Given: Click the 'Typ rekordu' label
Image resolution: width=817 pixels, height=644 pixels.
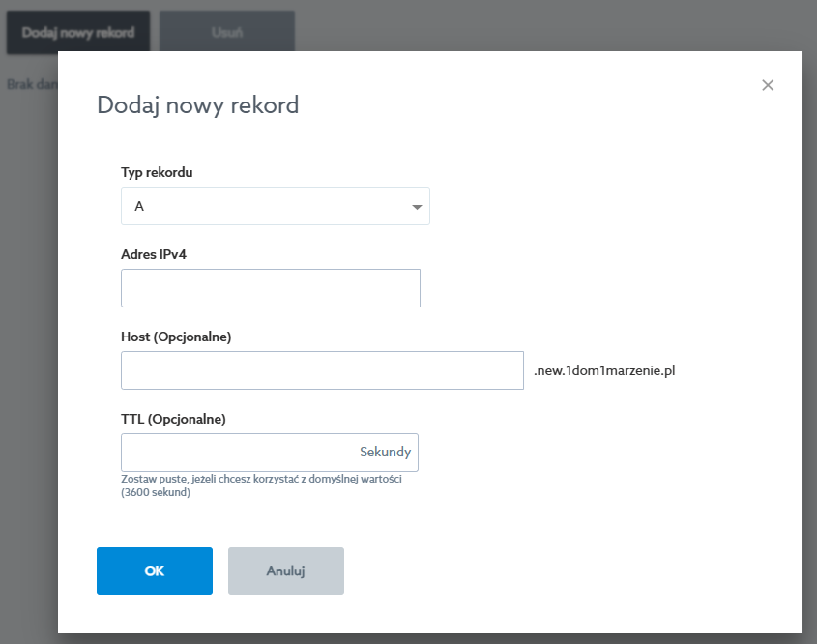Looking at the screenshot, I should (157, 173).
